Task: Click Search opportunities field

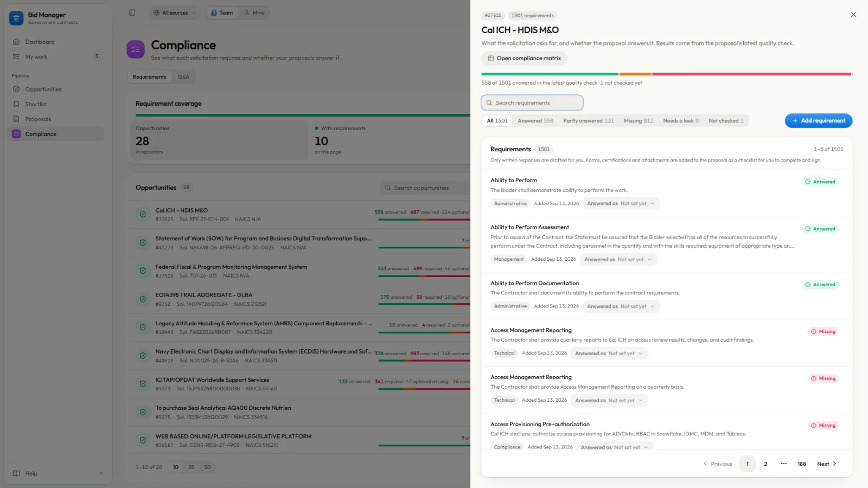Action: tap(426, 188)
